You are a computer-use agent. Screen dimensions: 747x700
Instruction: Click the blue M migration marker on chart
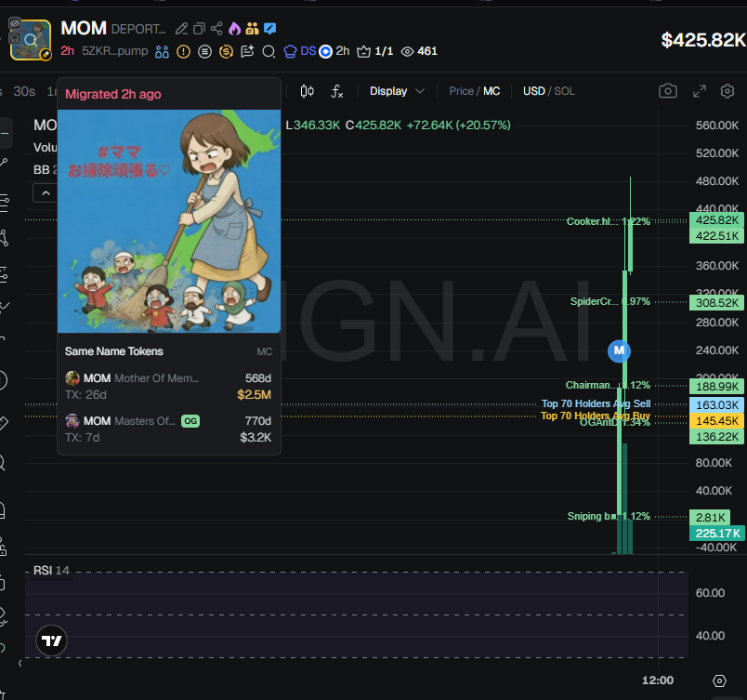(619, 350)
